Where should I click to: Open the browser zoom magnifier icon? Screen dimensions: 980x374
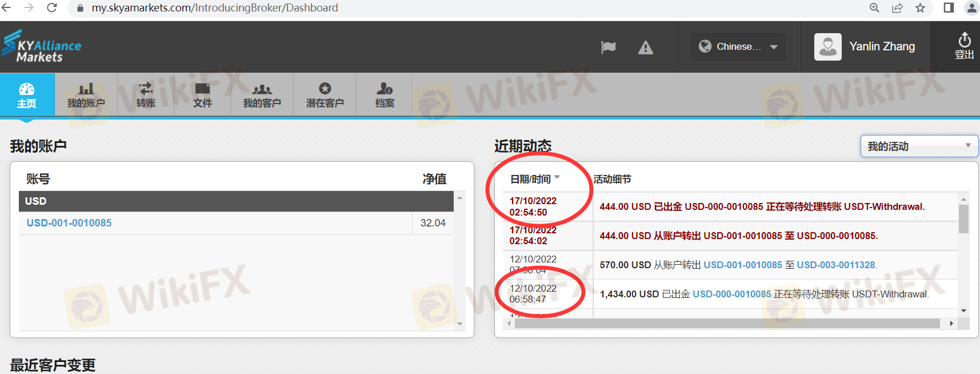(874, 7)
